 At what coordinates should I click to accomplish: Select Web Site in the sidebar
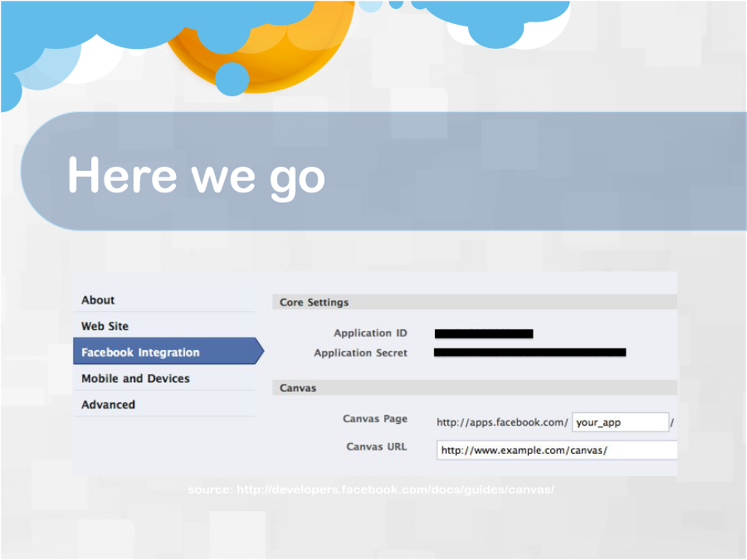coord(105,326)
